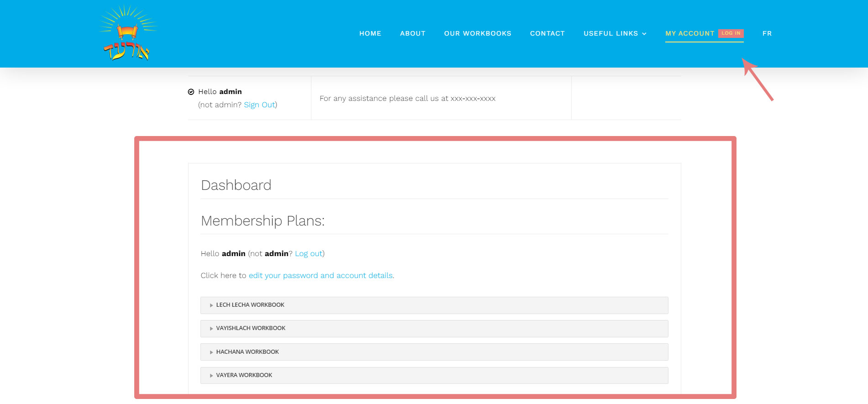
Task: Go to the HOME menu item
Action: click(370, 33)
